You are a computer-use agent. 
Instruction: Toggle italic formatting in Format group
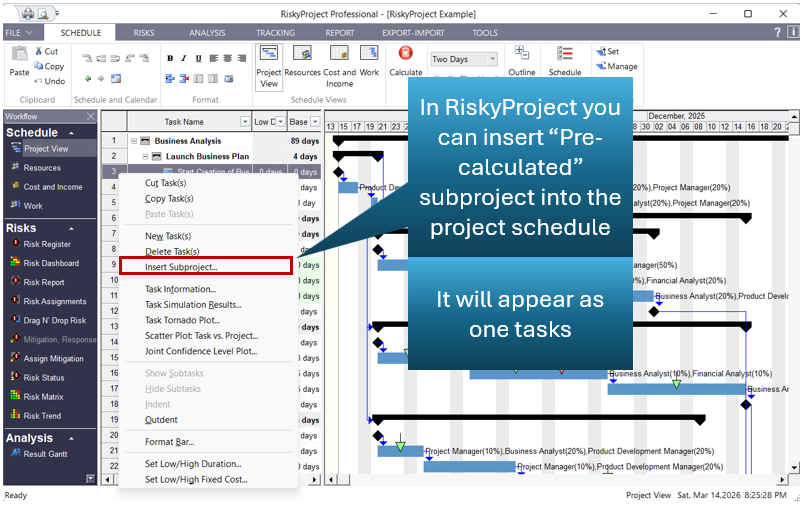[x=184, y=58]
